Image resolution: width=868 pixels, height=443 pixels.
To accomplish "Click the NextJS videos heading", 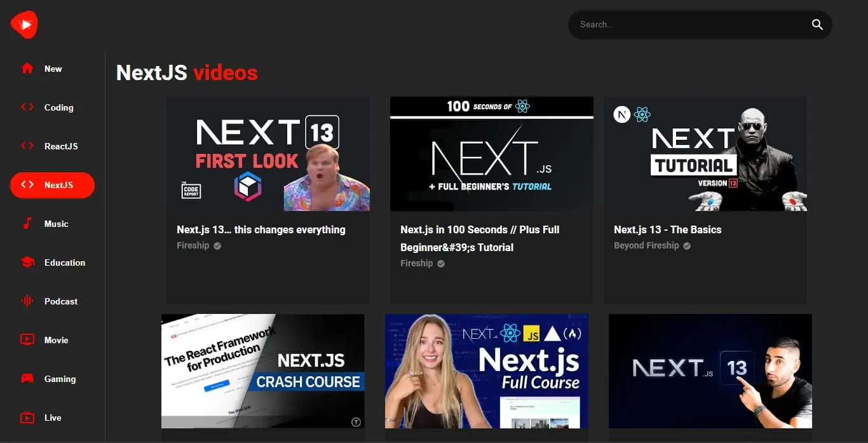I will [x=187, y=72].
